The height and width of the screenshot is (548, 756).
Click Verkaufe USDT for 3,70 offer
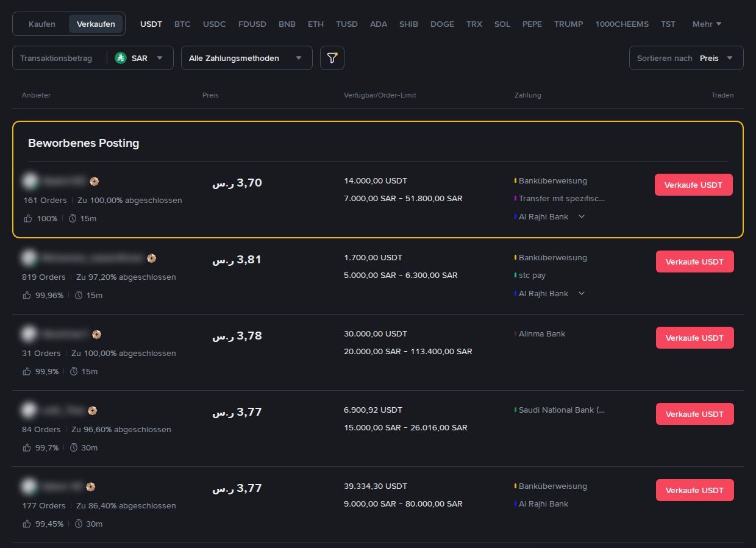point(694,185)
